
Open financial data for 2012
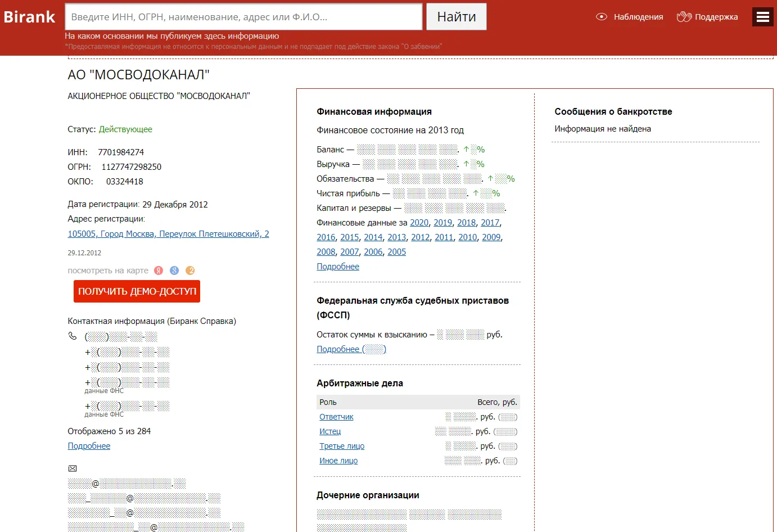(x=420, y=237)
